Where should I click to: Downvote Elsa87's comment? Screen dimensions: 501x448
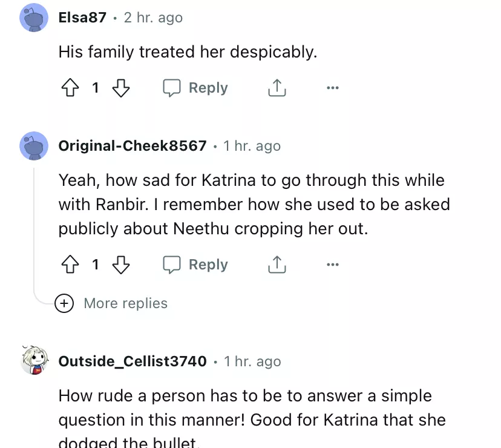point(122,88)
